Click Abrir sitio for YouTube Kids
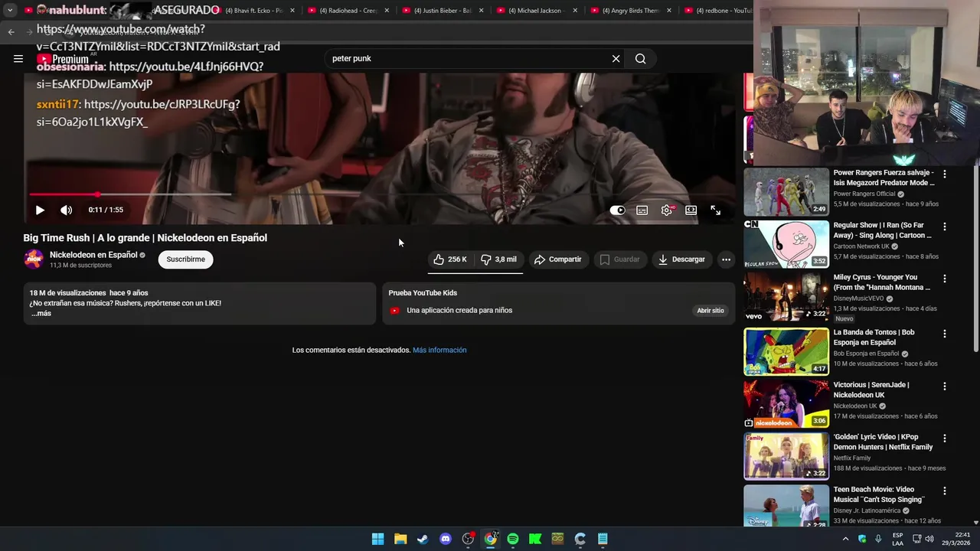 (x=710, y=311)
